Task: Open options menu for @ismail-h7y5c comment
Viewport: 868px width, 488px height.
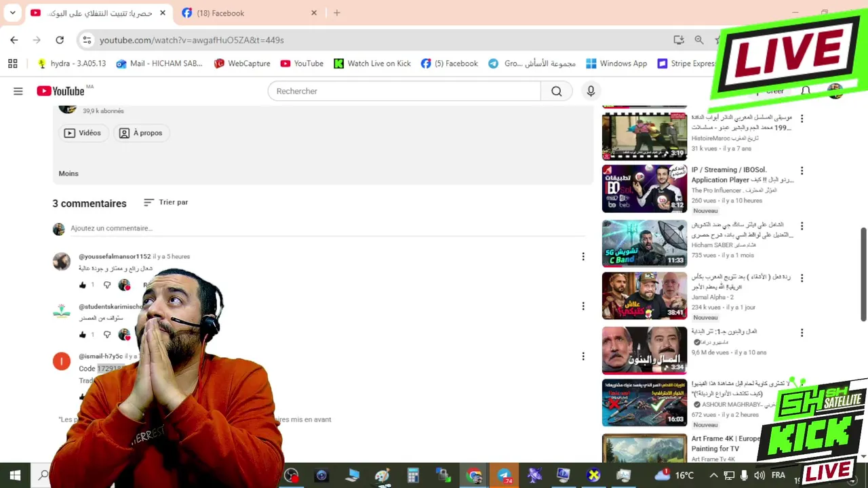Action: coord(583,357)
